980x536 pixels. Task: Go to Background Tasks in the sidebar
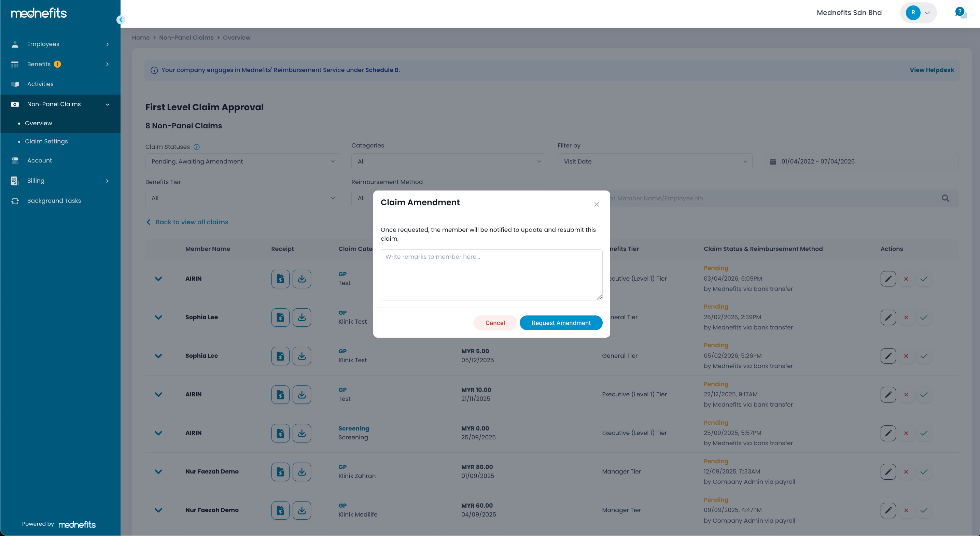[x=54, y=201]
